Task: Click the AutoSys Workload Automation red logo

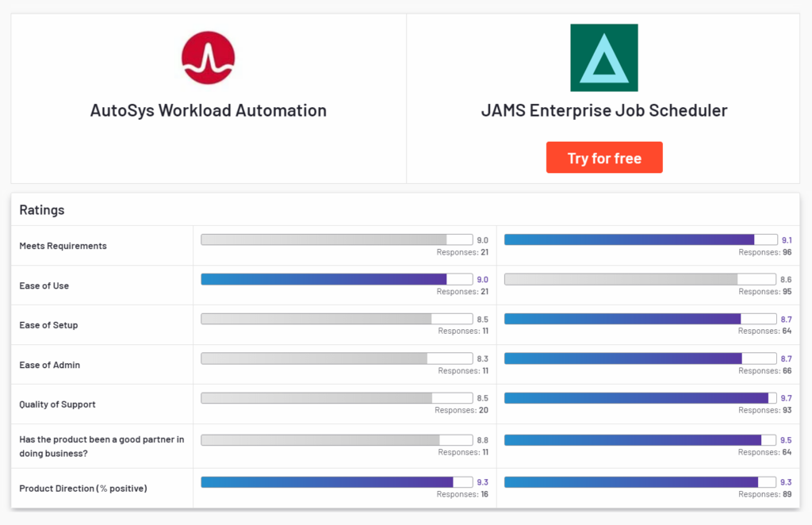Action: (x=208, y=56)
